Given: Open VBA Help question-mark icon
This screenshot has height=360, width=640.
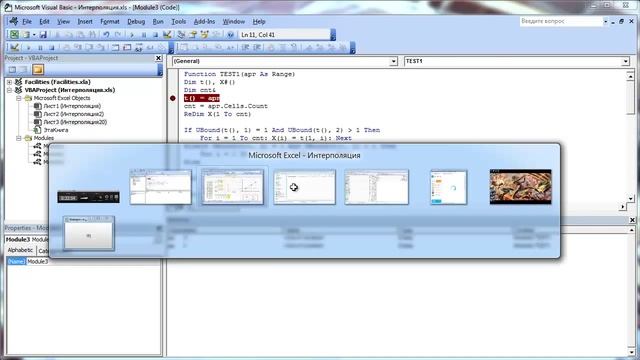Looking at the screenshot, I should click(x=230, y=35).
